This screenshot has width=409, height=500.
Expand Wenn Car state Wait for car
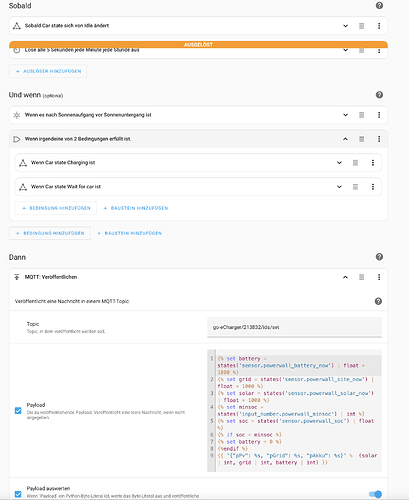(x=339, y=187)
